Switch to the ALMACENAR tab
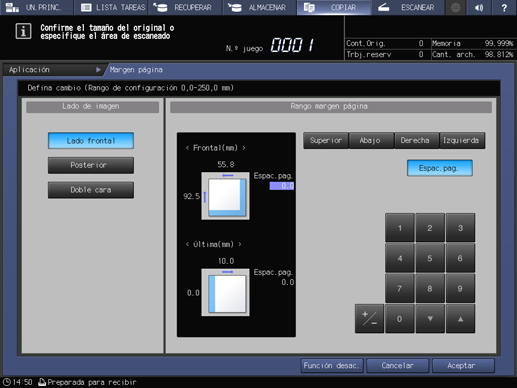The image size is (517, 388). point(260,7)
